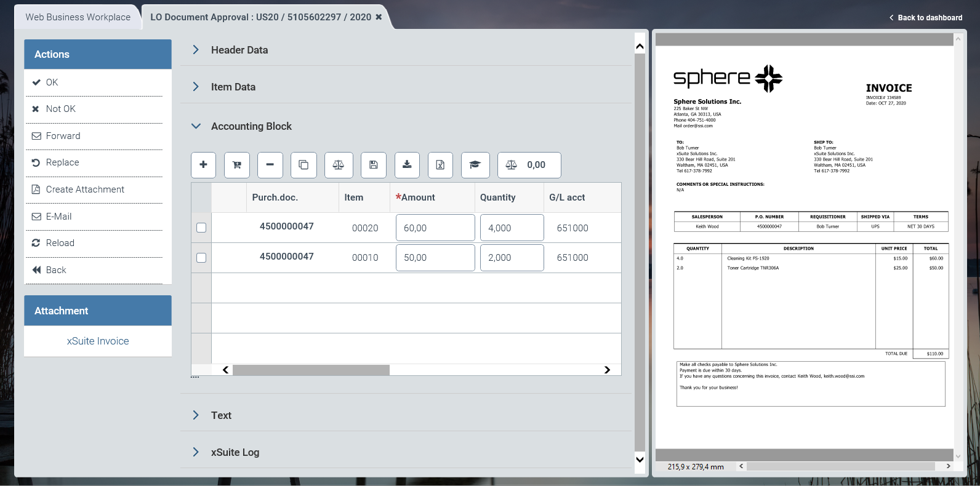Click the download tray icon
The height and width of the screenshot is (486, 980).
point(406,165)
